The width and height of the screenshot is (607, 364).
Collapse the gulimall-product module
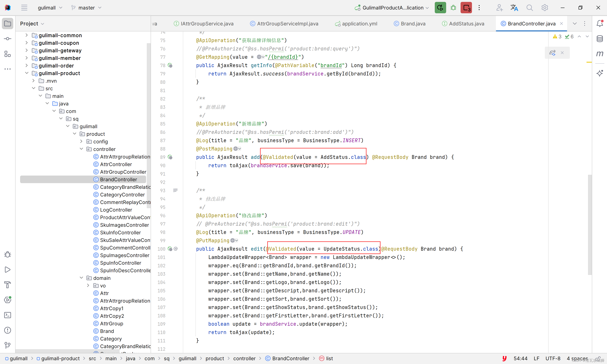point(27,73)
